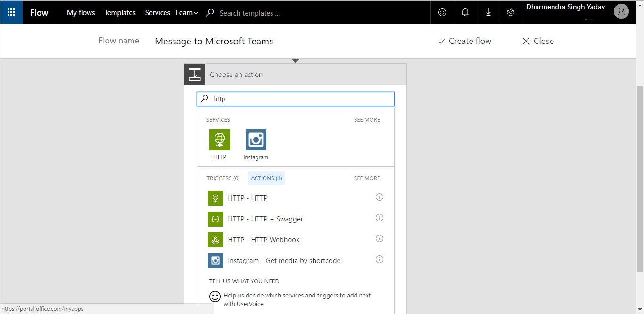Click the user name Dharmendra Singh Yadav
This screenshot has height=314, width=644.
tap(566, 8)
